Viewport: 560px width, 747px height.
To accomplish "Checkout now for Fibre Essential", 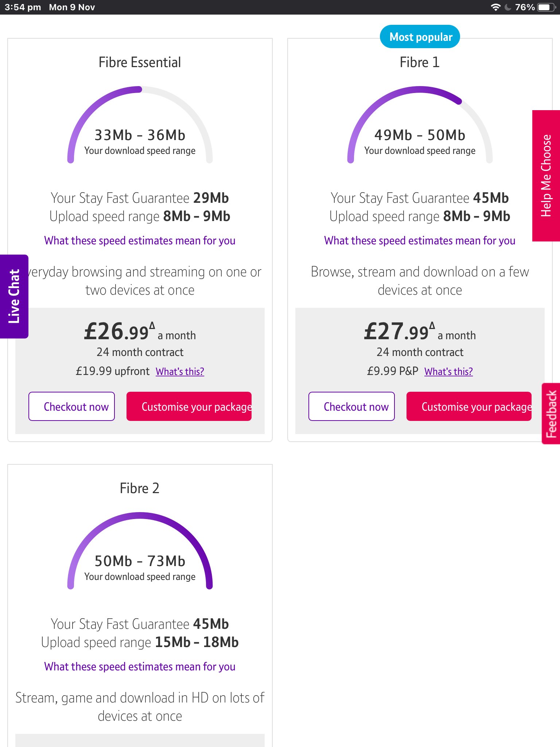I will [x=72, y=406].
